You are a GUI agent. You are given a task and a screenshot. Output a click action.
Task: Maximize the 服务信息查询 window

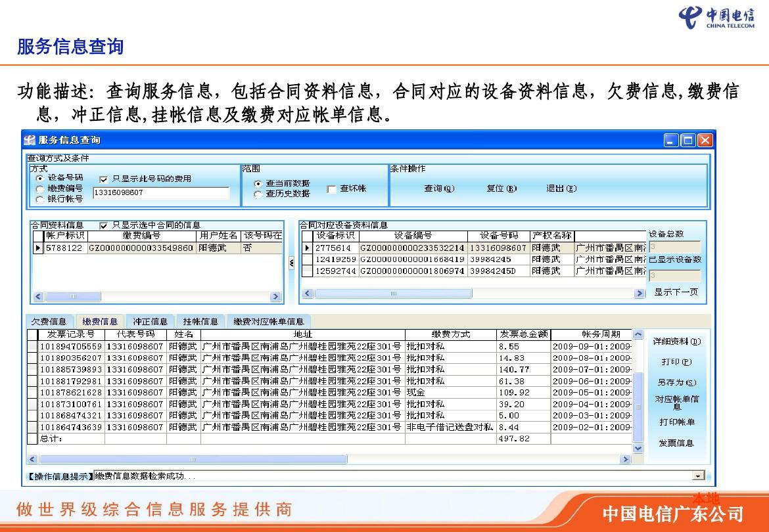(687, 140)
